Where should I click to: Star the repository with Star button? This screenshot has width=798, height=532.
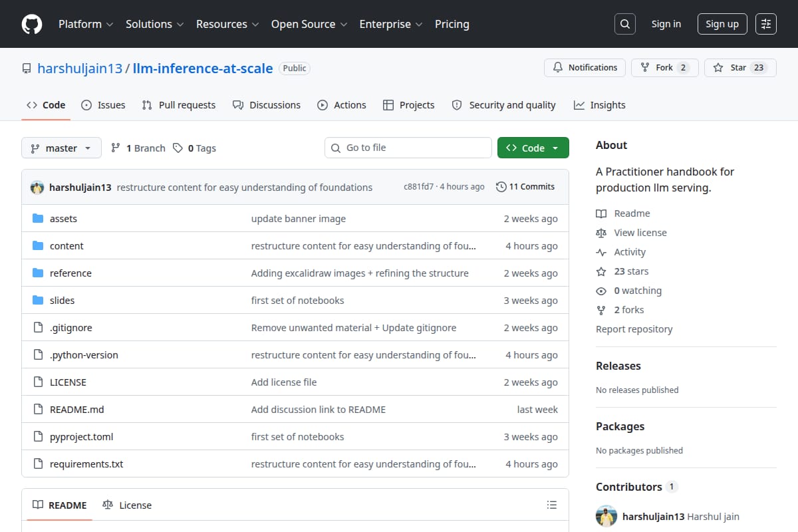coord(740,68)
